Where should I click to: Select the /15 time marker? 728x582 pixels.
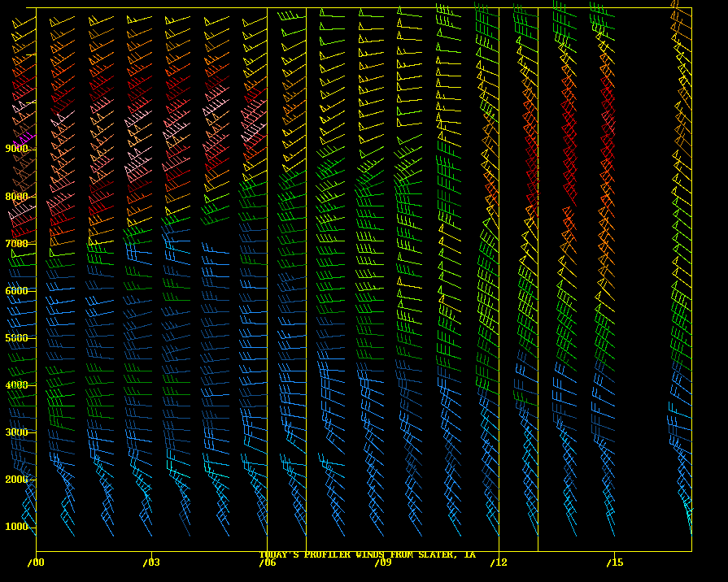614,562
